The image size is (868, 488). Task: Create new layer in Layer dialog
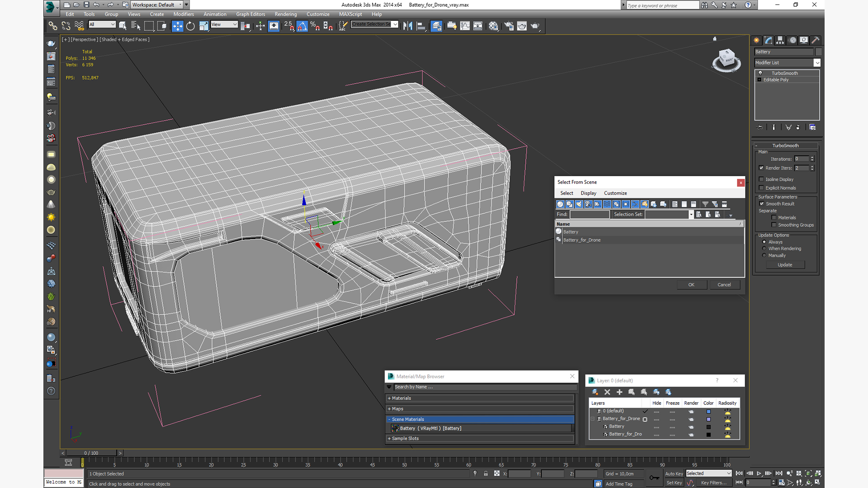click(595, 392)
